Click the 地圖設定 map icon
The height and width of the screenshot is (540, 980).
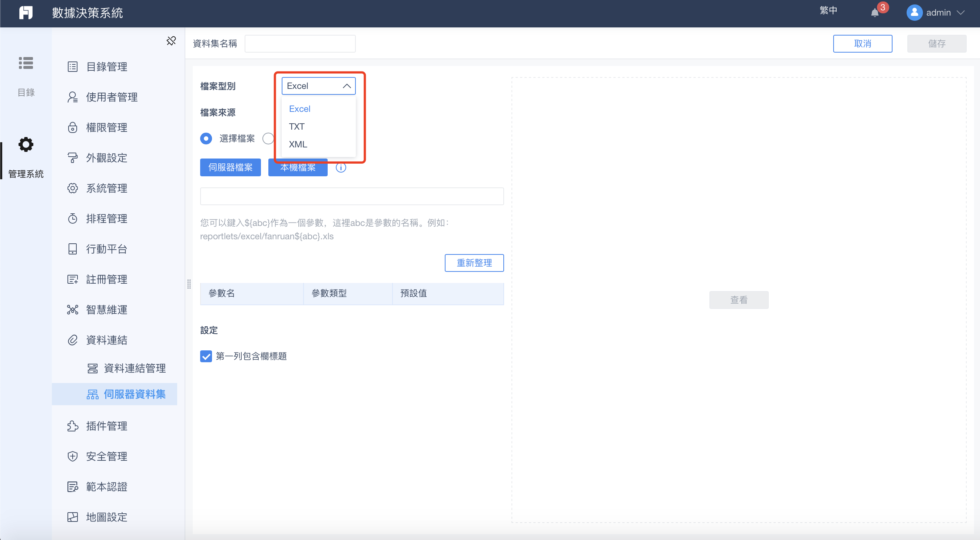72,517
